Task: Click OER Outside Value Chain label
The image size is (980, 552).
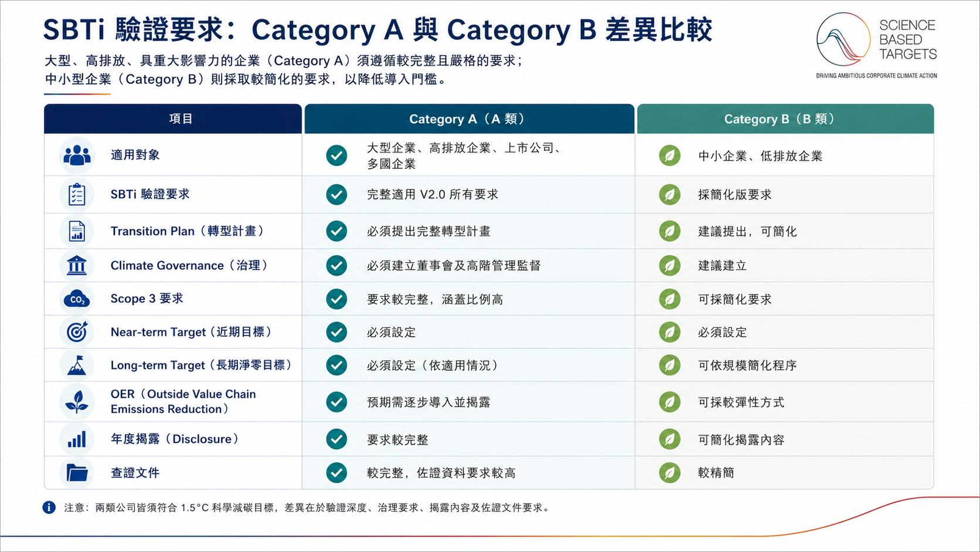Action: pos(183,401)
